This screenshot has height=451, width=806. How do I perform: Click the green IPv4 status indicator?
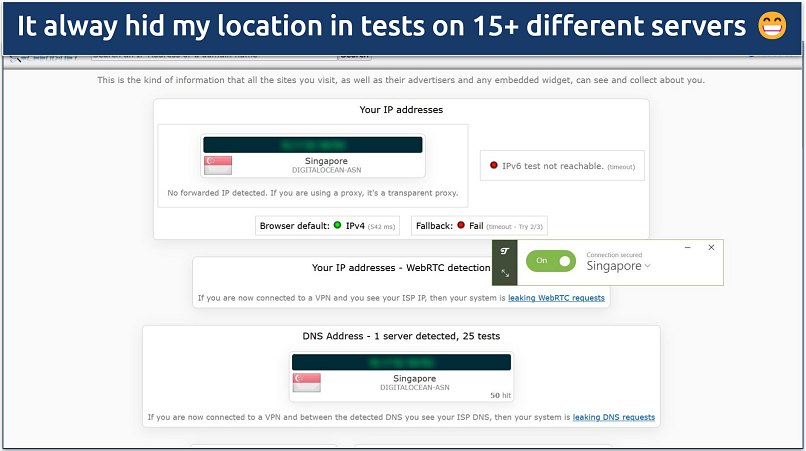[x=338, y=226]
